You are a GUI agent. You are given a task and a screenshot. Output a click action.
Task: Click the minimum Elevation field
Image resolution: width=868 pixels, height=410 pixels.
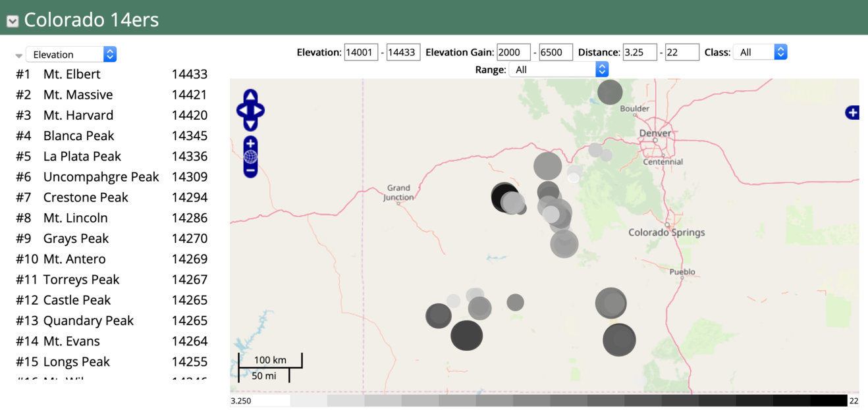click(x=361, y=53)
